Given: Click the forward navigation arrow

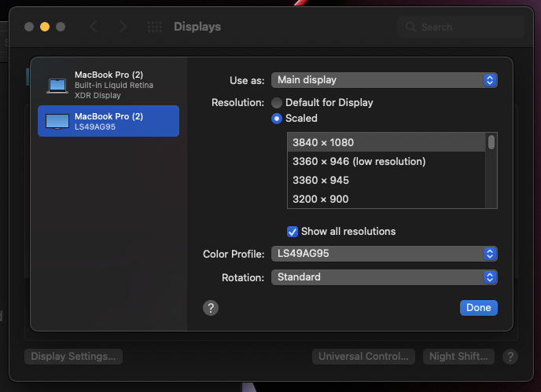Looking at the screenshot, I should point(123,27).
